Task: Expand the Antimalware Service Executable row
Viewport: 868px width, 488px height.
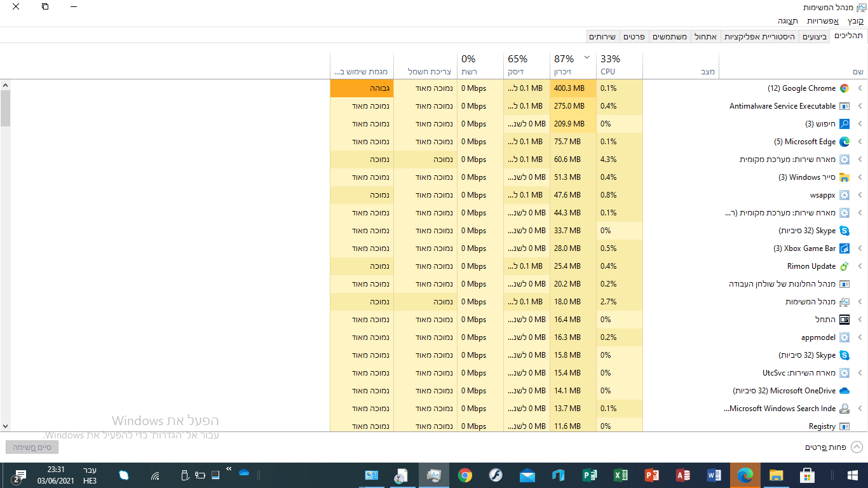Action: coord(860,106)
